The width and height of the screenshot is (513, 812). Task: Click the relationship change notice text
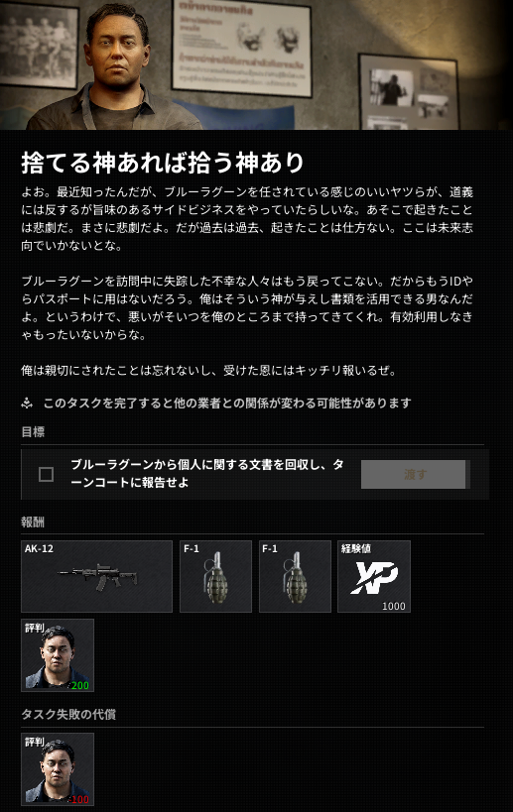click(227, 403)
